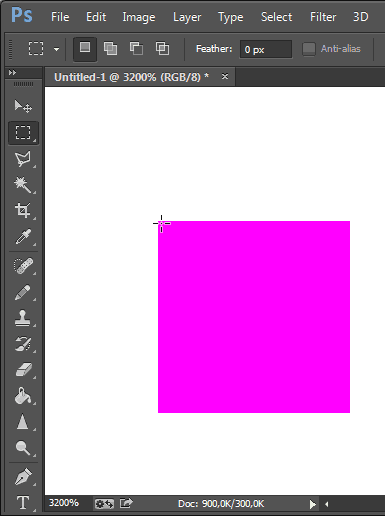
Task: Select the Eraser tool
Action: (23, 370)
